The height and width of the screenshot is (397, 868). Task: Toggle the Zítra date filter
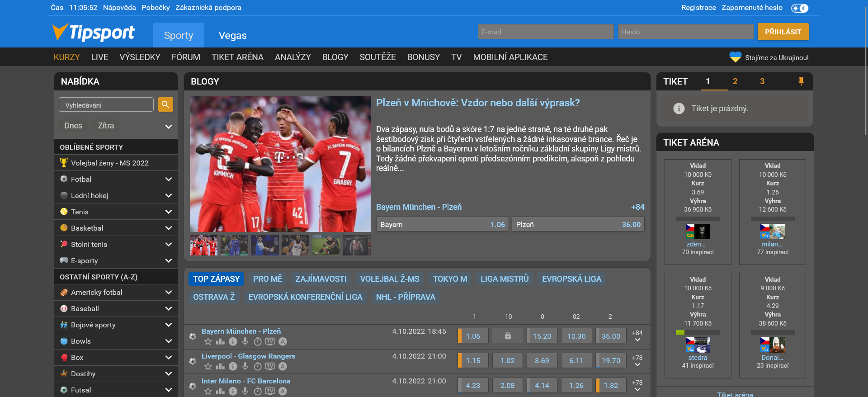[106, 126]
